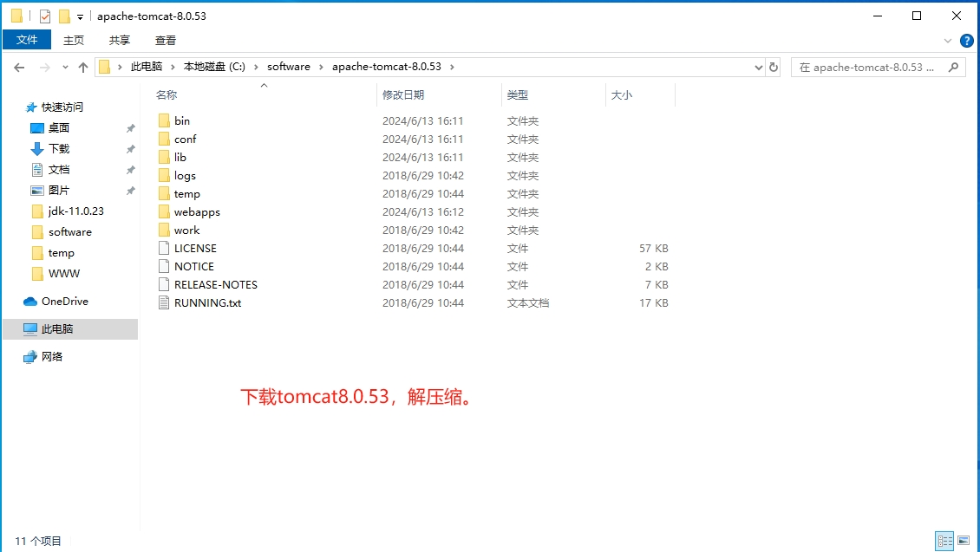The image size is (980, 552).
Task: Go forward with the right arrow
Action: click(44, 67)
